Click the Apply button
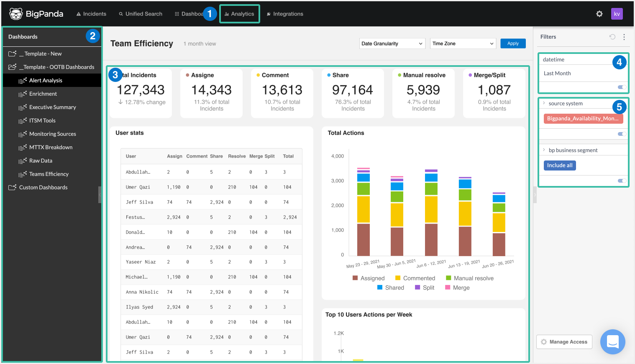The image size is (635, 364). (513, 43)
